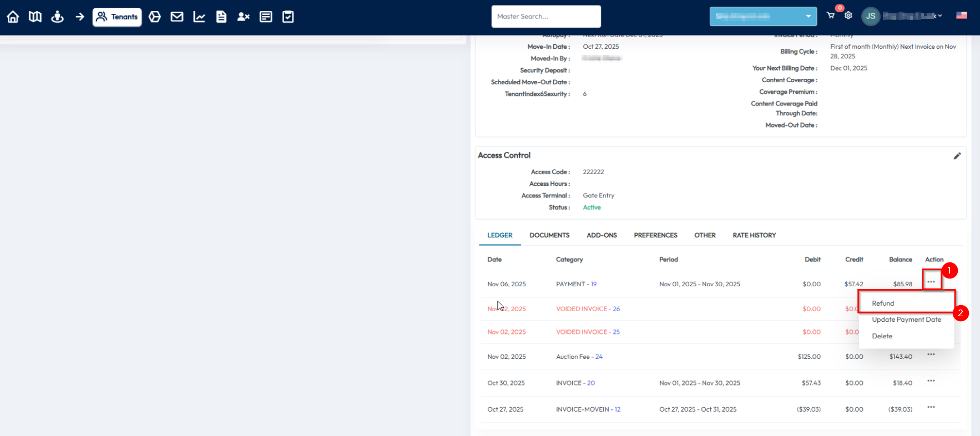Switch to the DOCUMENTS tab
This screenshot has height=436, width=980.
point(549,235)
